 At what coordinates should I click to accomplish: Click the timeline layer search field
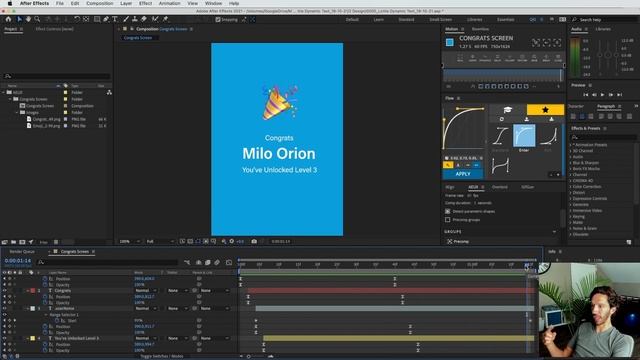click(107, 262)
